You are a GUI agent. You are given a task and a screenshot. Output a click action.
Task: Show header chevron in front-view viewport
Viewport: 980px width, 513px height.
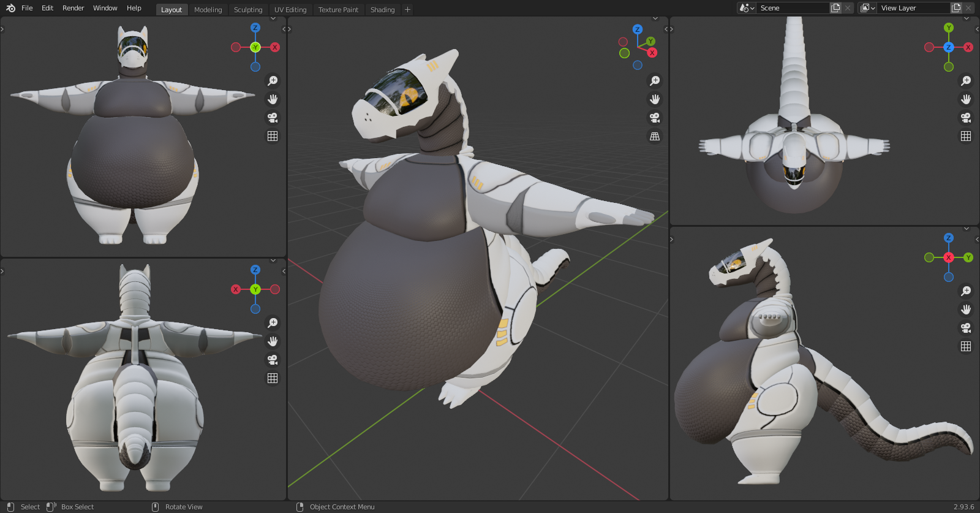click(x=273, y=18)
